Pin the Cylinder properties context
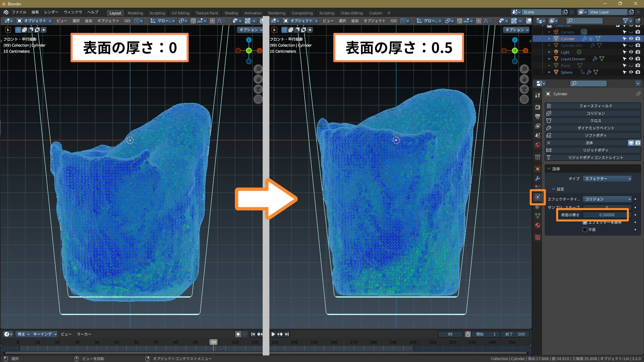Screen dimensions: 644x362 (x=638, y=94)
